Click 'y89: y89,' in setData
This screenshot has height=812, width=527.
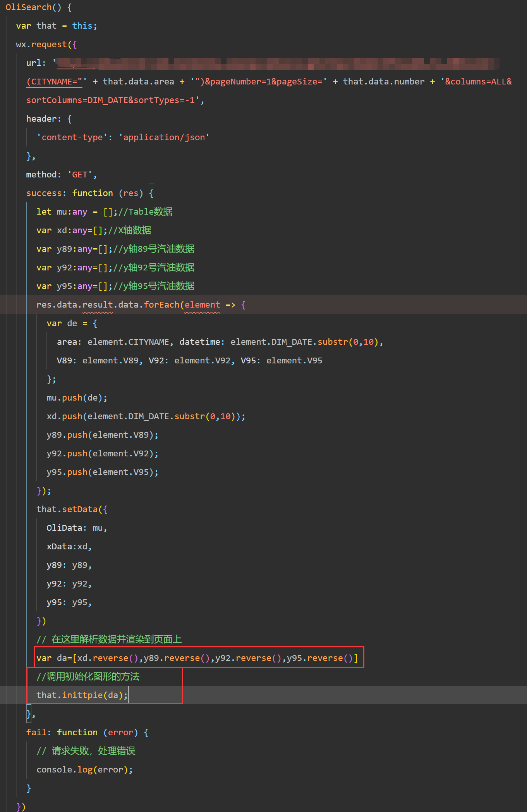(69, 565)
